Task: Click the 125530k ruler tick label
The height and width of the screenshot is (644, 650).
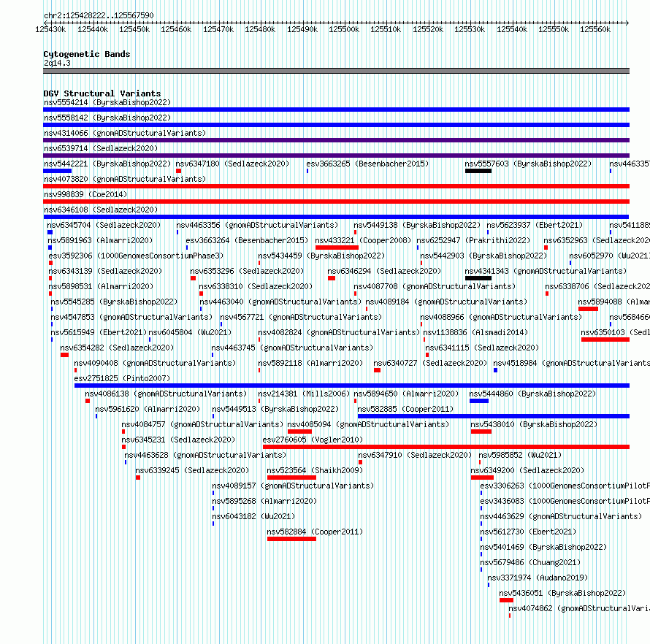Action: click(x=470, y=29)
